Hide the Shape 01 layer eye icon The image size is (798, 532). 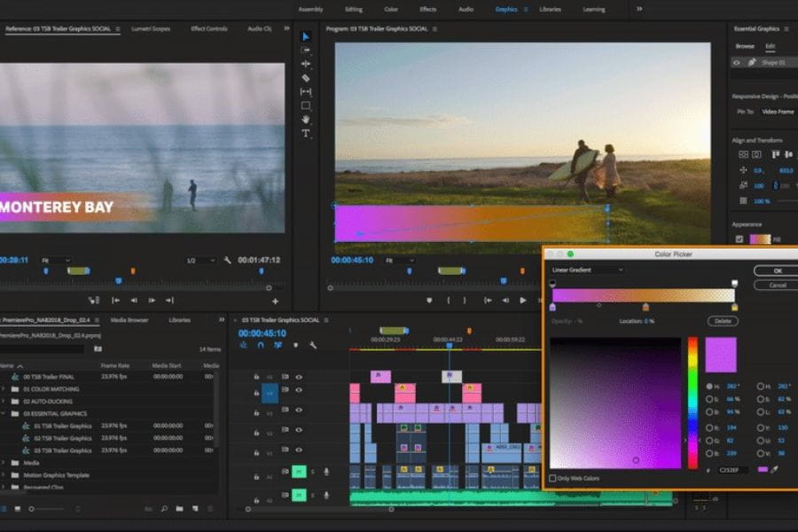point(737,63)
